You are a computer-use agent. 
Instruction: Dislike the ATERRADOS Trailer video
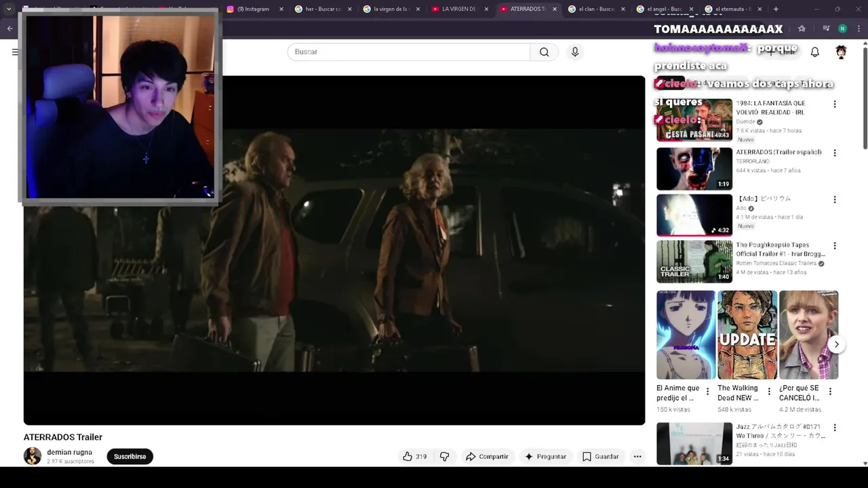(x=445, y=457)
